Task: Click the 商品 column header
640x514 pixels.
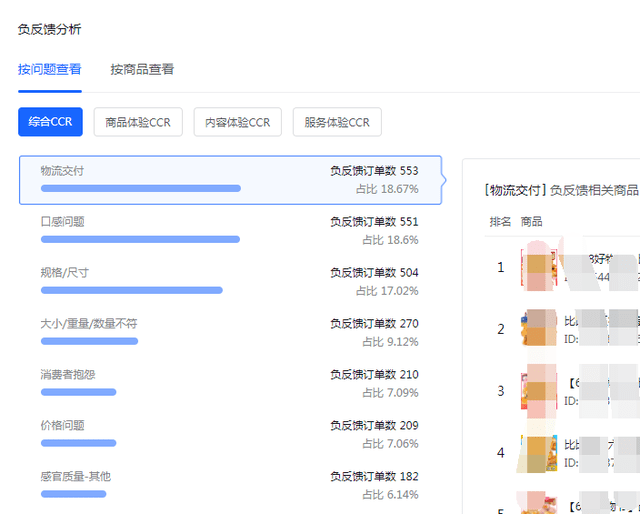Action: click(531, 222)
